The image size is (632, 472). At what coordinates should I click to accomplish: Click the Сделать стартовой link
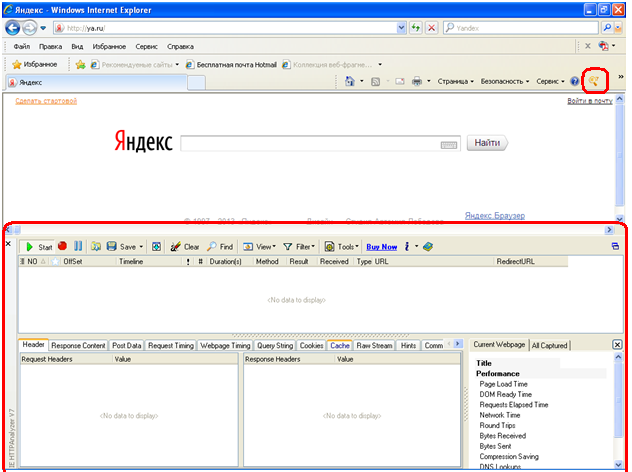(46, 101)
